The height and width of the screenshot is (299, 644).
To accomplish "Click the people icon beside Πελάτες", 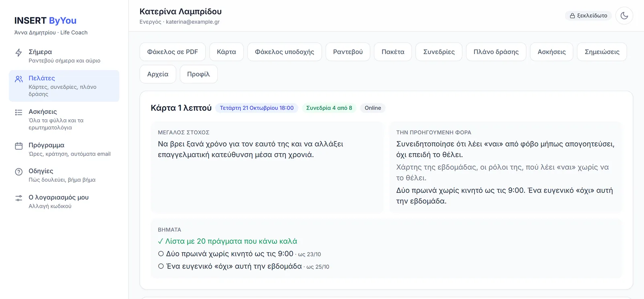I will [x=19, y=79].
